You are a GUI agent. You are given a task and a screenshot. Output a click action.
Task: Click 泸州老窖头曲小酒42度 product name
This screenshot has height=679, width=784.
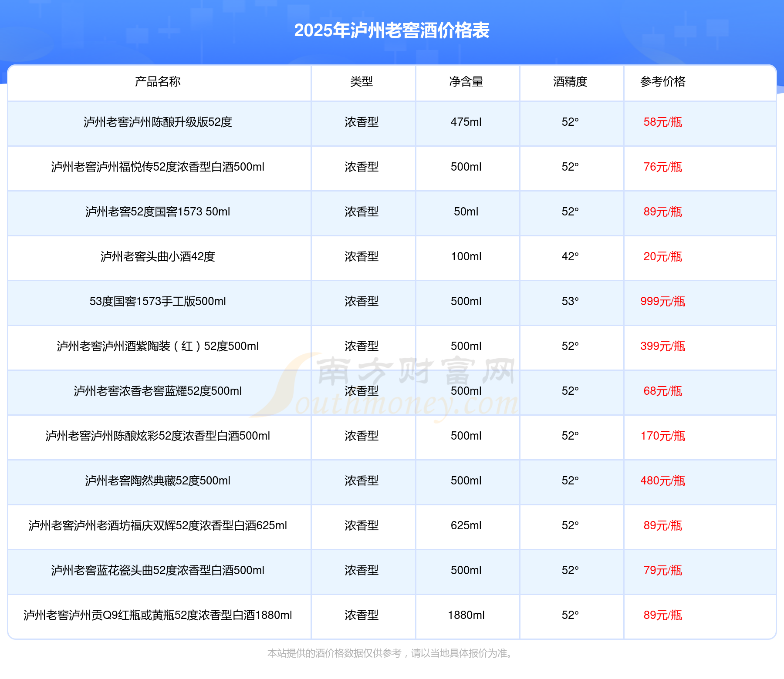pyautogui.click(x=158, y=257)
